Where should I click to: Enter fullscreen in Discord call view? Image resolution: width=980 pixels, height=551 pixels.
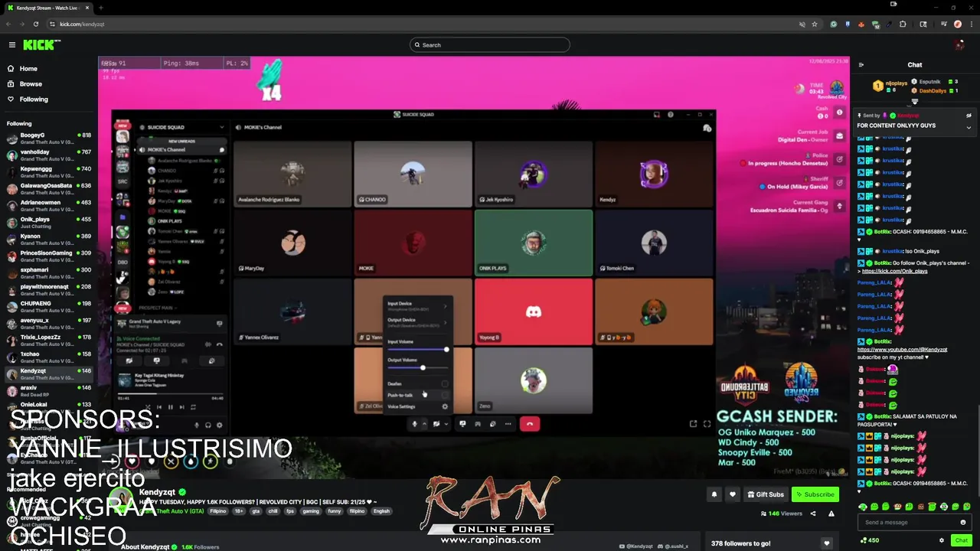tap(707, 424)
